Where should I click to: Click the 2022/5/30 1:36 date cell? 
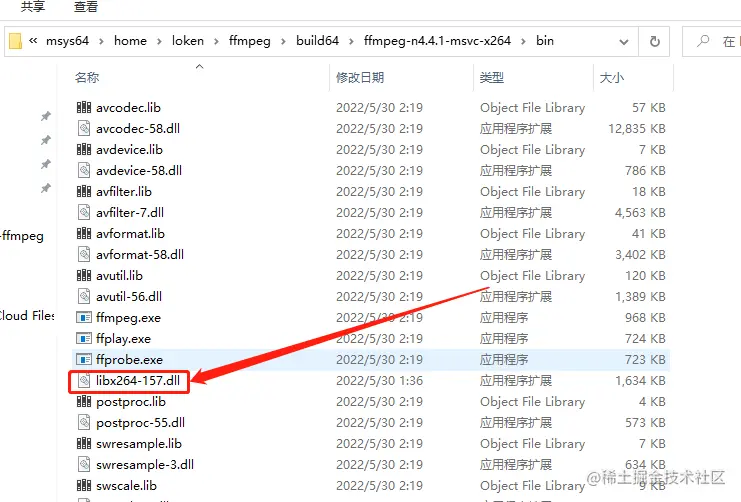click(x=379, y=381)
